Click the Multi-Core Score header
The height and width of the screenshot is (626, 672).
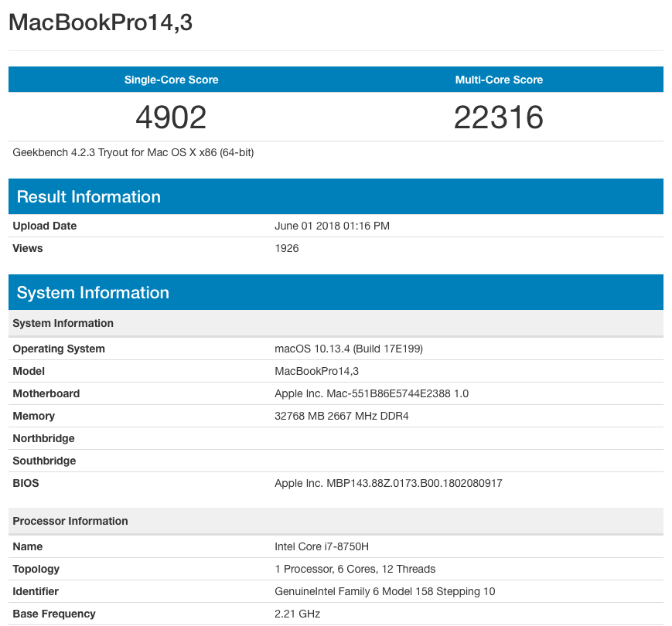(499, 80)
